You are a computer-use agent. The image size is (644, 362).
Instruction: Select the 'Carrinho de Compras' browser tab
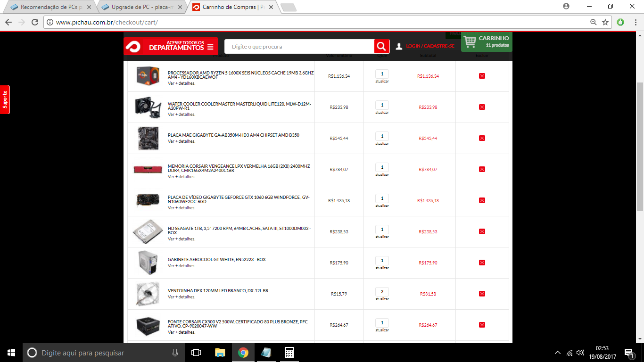coord(233,7)
